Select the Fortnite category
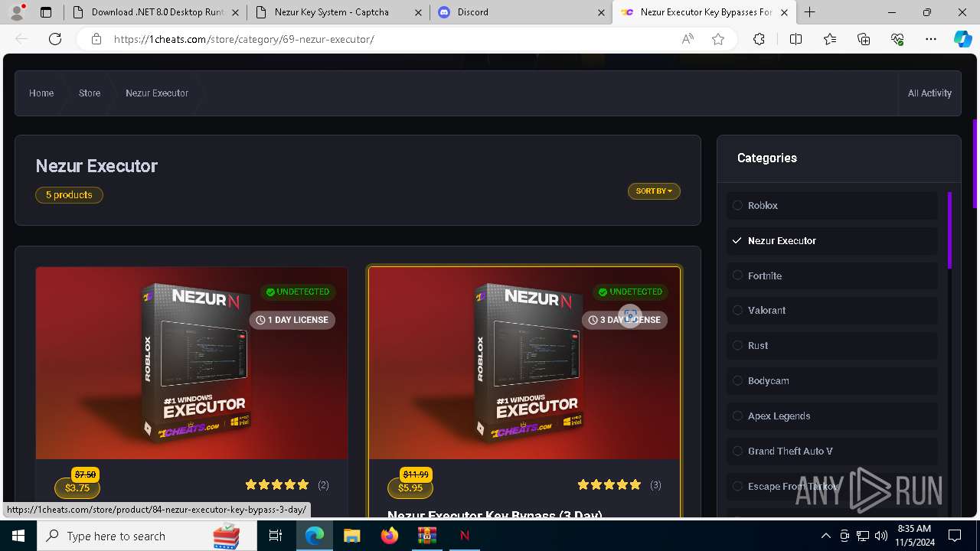This screenshot has width=980, height=551. [x=832, y=275]
